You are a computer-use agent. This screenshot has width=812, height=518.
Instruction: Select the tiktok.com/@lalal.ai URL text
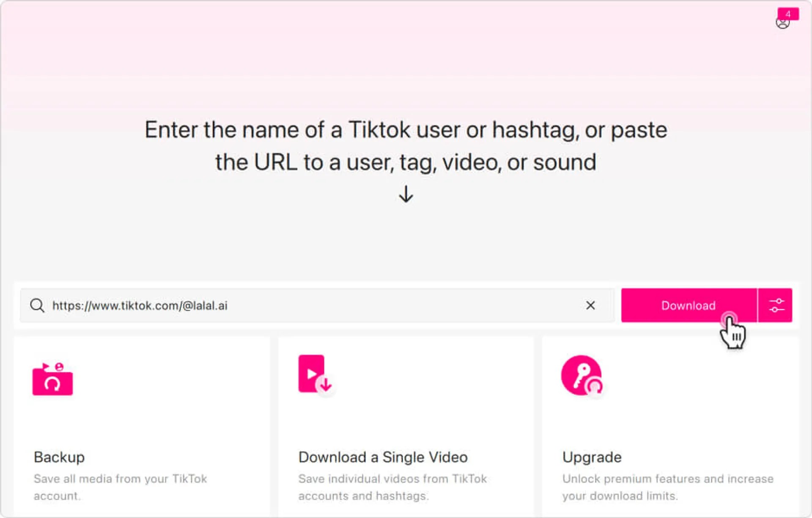(140, 305)
